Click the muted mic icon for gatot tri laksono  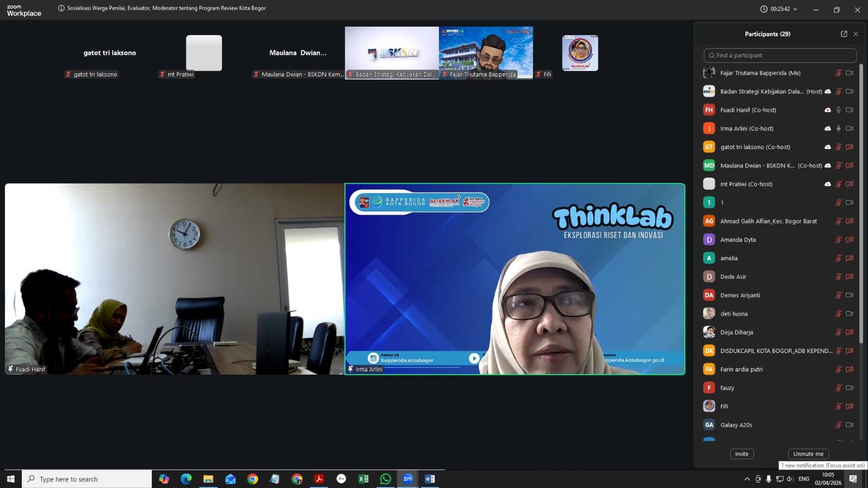(x=838, y=147)
